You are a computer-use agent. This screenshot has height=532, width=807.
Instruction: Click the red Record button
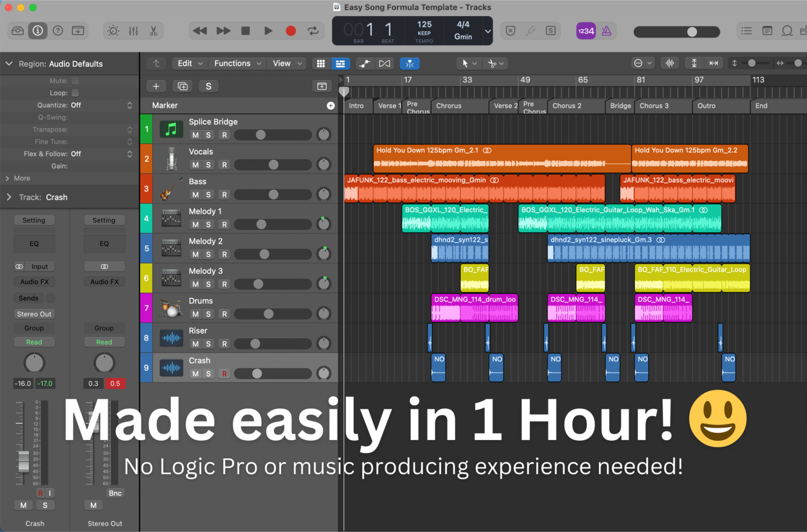coord(291,31)
